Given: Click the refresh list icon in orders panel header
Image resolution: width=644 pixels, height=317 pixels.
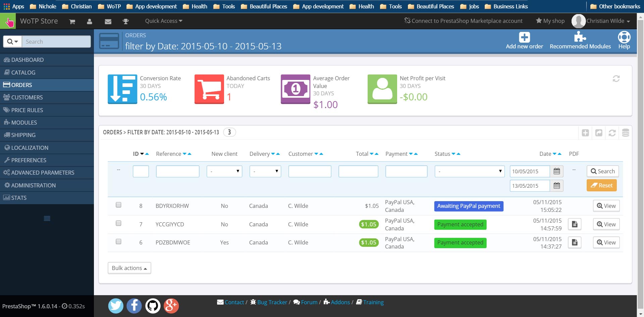Looking at the screenshot, I should (x=612, y=133).
